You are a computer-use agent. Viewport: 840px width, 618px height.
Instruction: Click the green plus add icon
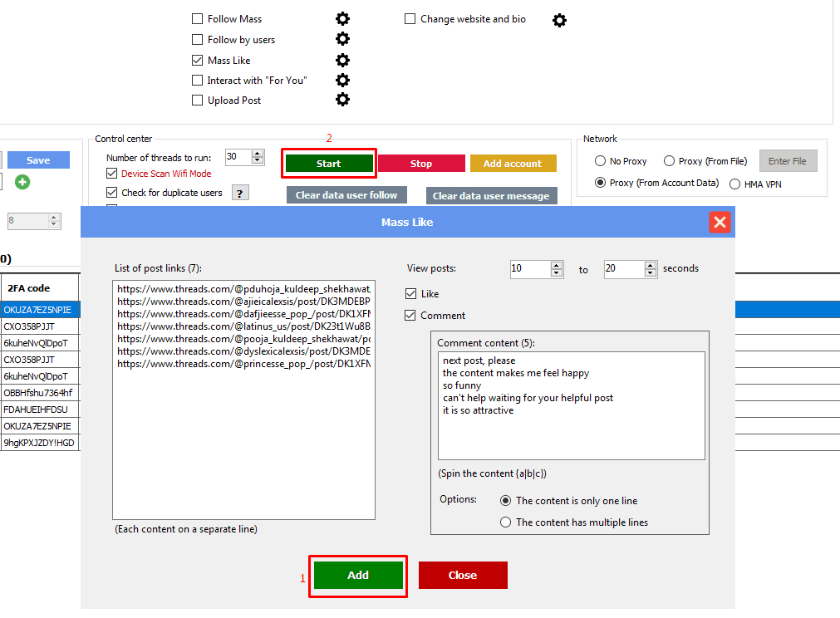[22, 182]
